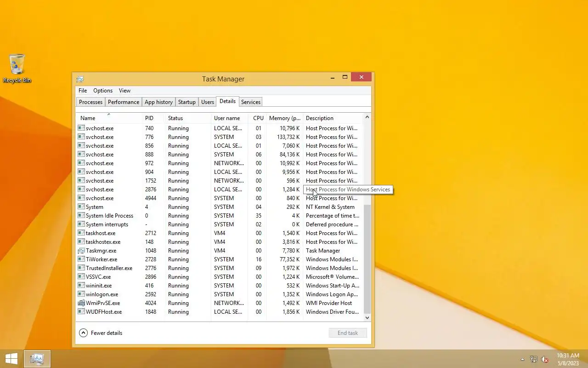
Task: Click the NT Kernel & System description
Action: (330, 207)
